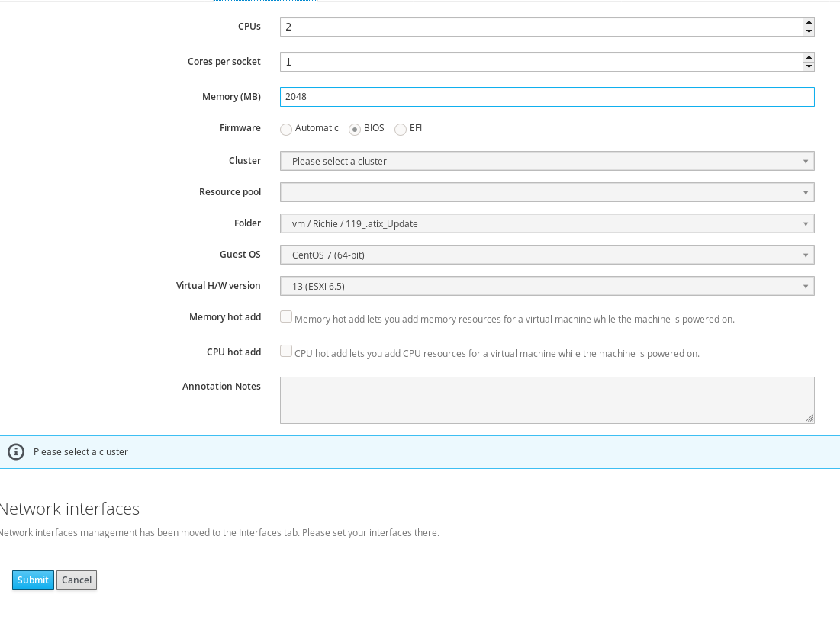Viewport: 840px width, 623px height.
Task: Increase CPUs with the up arrow
Action: click(809, 22)
